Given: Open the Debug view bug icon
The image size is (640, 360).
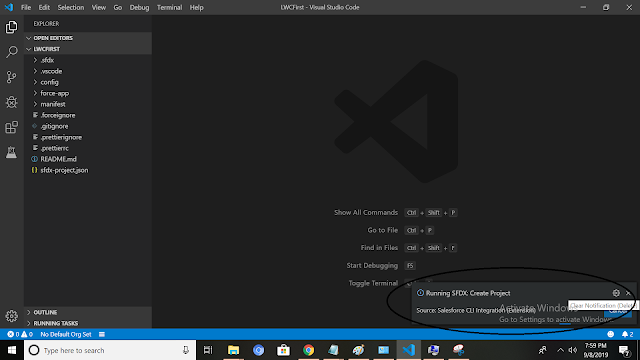Looking at the screenshot, I should point(11,102).
